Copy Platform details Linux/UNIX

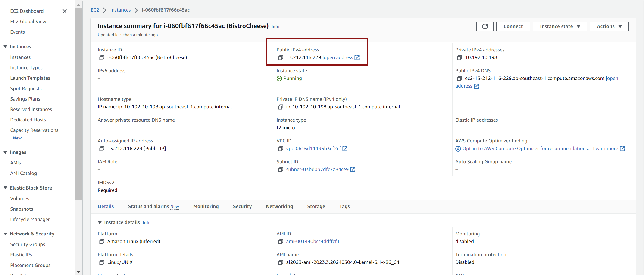(x=102, y=262)
